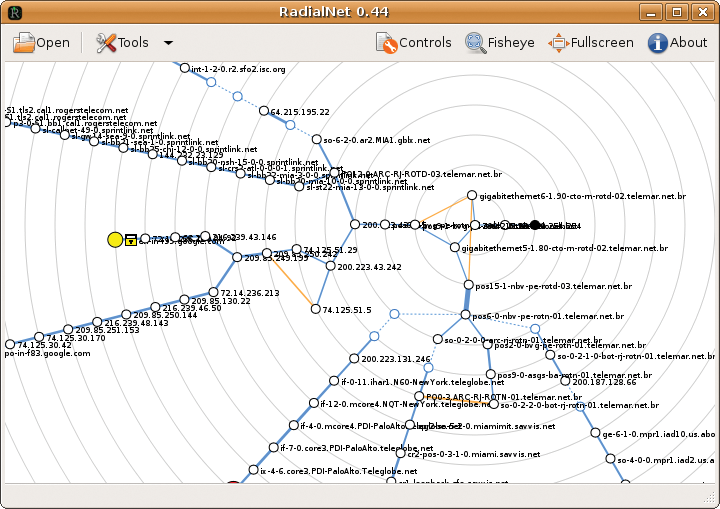Select node sl-st22-mia-13-0-0.sprintlink.net
This screenshot has height=509, width=720.
(299, 187)
